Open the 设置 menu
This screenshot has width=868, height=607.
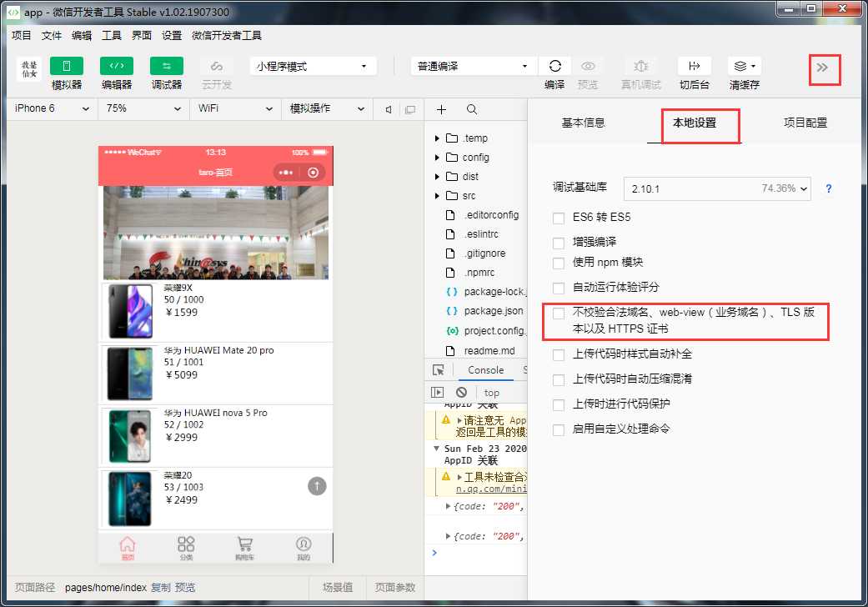coord(172,35)
